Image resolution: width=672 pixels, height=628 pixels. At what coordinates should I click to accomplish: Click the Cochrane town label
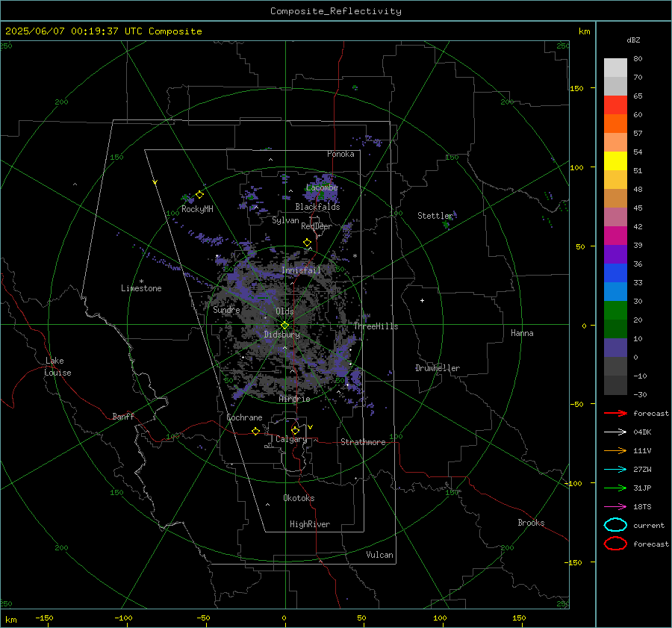pyautogui.click(x=244, y=417)
